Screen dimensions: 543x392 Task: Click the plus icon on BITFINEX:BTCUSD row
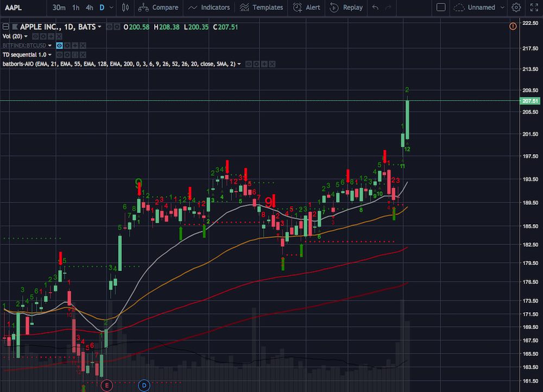[75, 46]
